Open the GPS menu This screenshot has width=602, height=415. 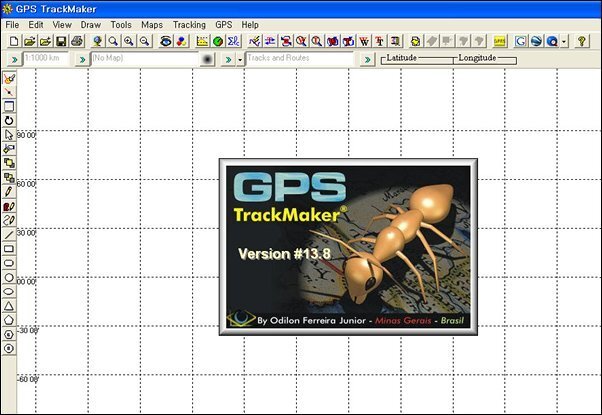point(224,25)
